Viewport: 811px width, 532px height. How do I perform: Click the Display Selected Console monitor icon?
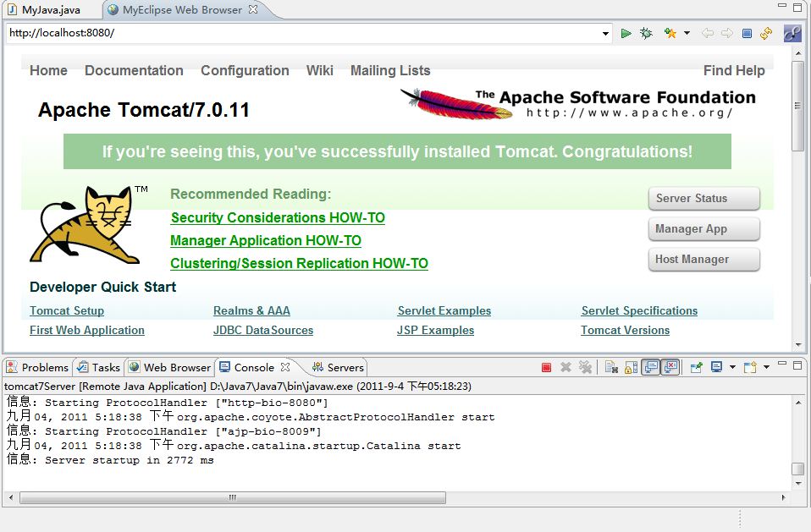click(x=716, y=367)
